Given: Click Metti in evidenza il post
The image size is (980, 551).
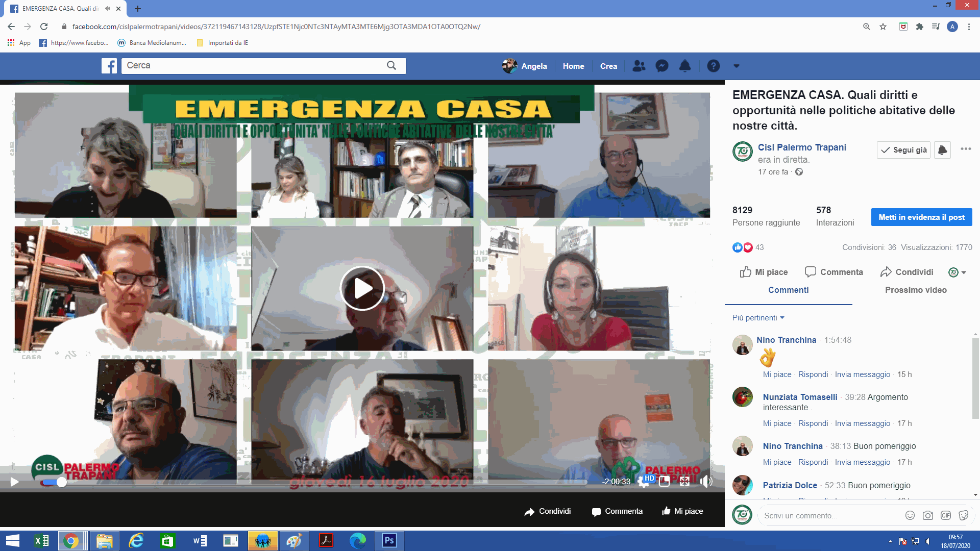Looking at the screenshot, I should coord(921,217).
